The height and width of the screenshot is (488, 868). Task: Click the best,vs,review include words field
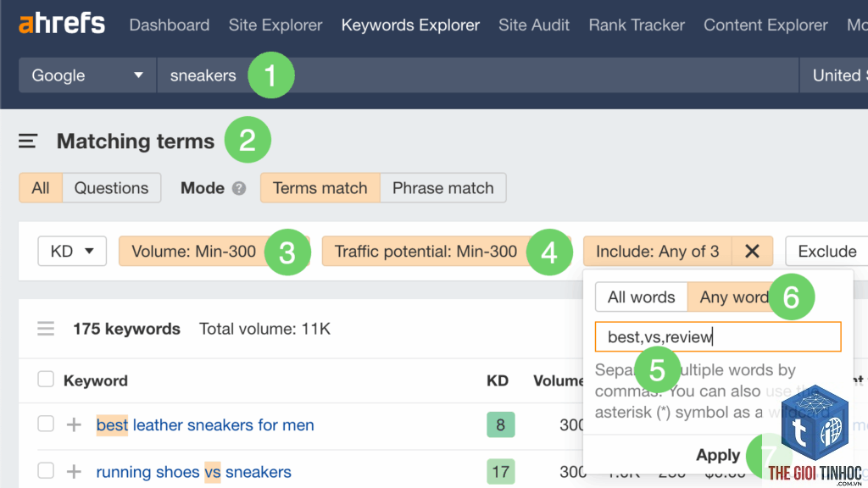tap(718, 336)
